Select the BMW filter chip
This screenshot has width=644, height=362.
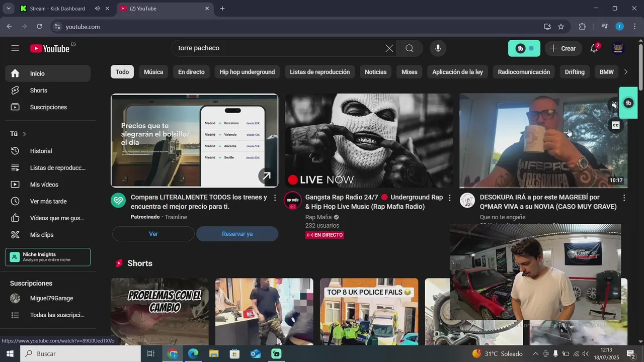[x=606, y=72]
